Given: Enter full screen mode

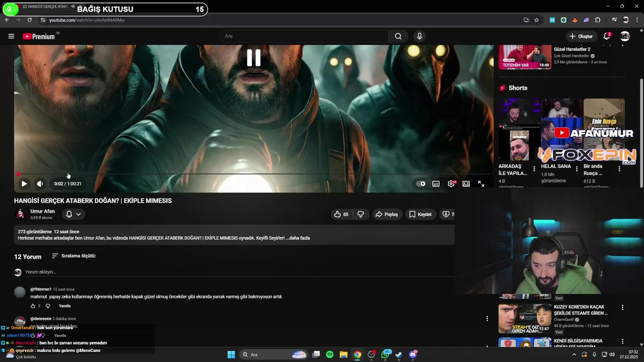Looking at the screenshot, I should 481,184.
